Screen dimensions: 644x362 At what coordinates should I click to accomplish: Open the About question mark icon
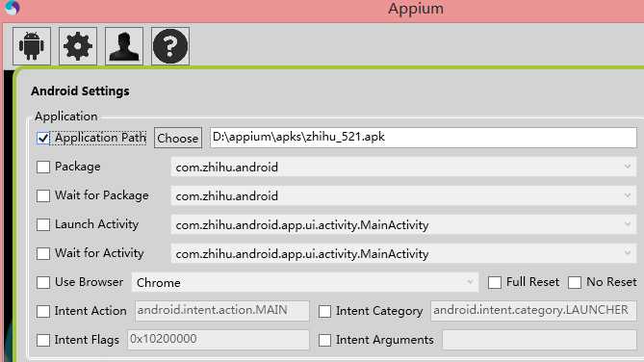tap(170, 46)
